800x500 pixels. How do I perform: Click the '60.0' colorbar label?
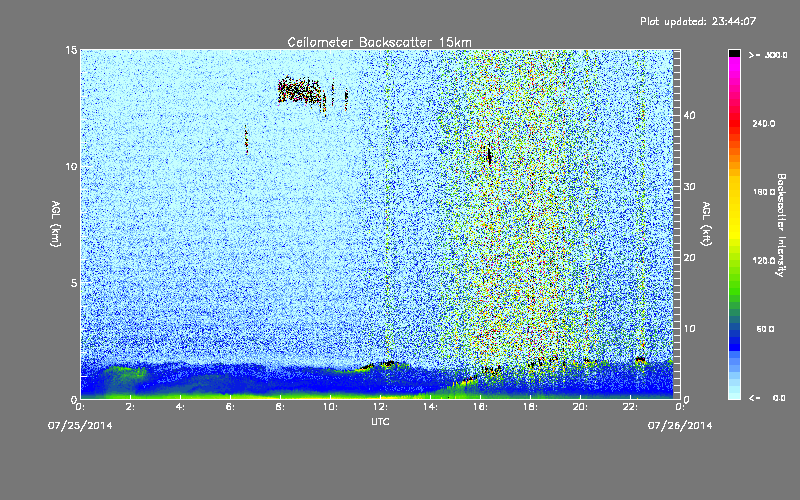[x=765, y=329]
